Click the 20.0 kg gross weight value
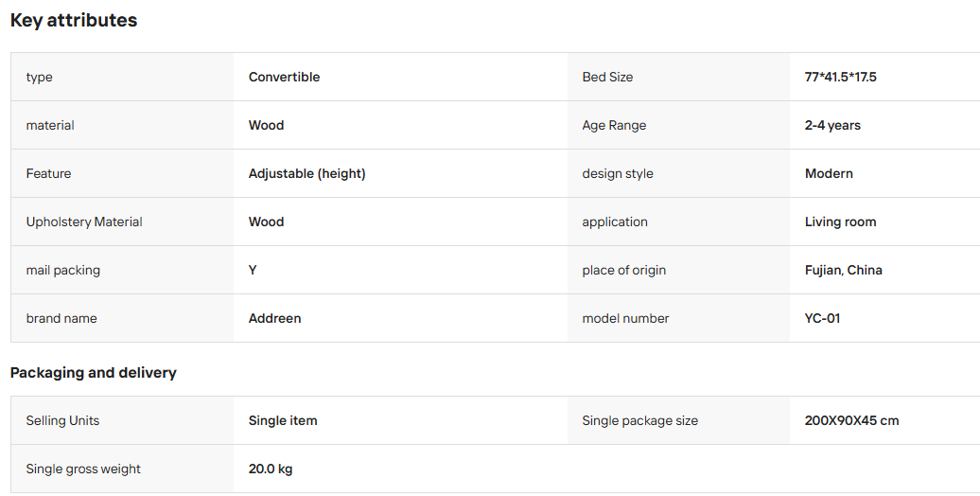The width and height of the screenshot is (980, 496). pos(271,469)
